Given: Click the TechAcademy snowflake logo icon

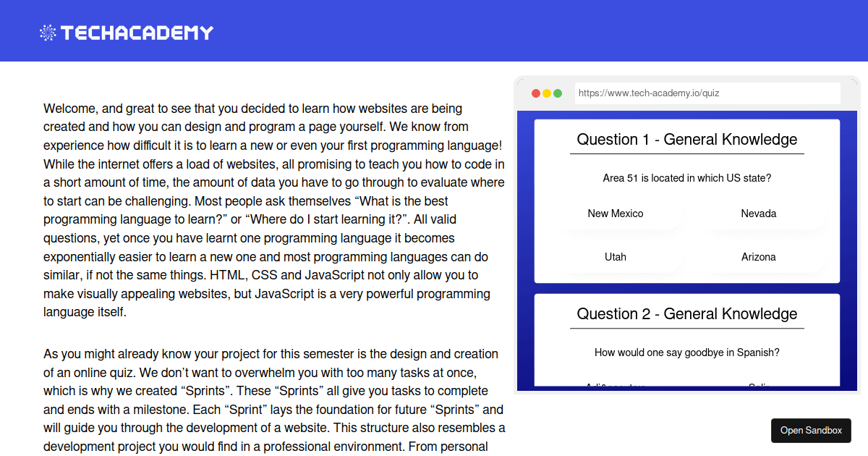Looking at the screenshot, I should 48,31.
